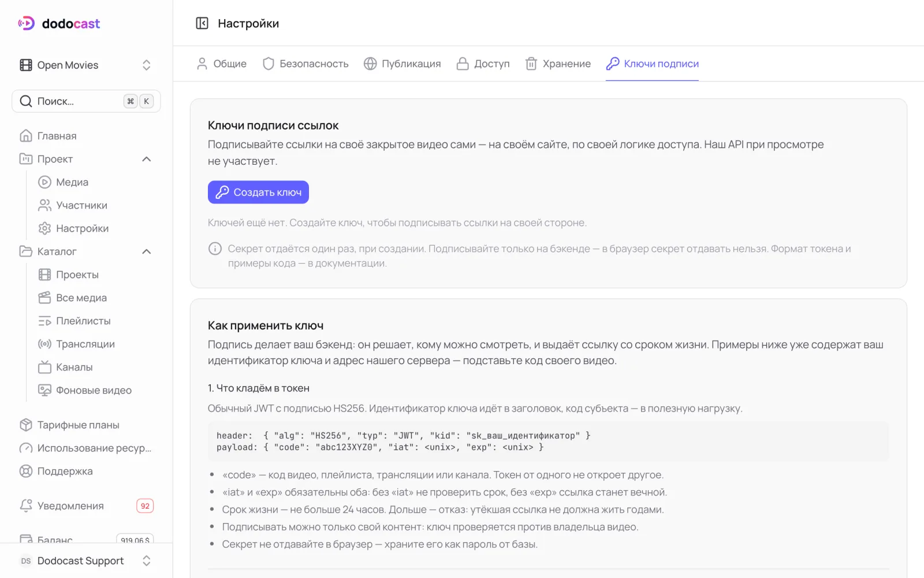The height and width of the screenshot is (578, 924).
Task: Open Главная home icon in sidebar
Action: (26, 136)
